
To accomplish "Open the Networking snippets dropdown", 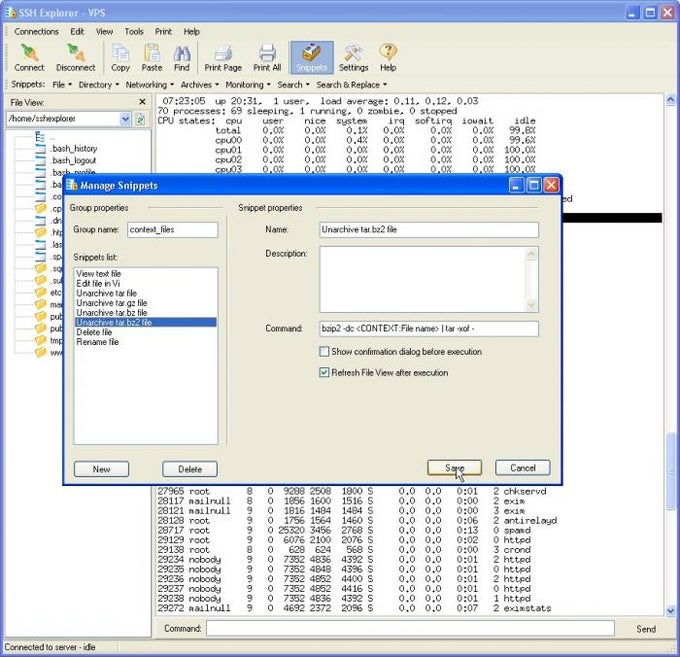I will click(150, 85).
